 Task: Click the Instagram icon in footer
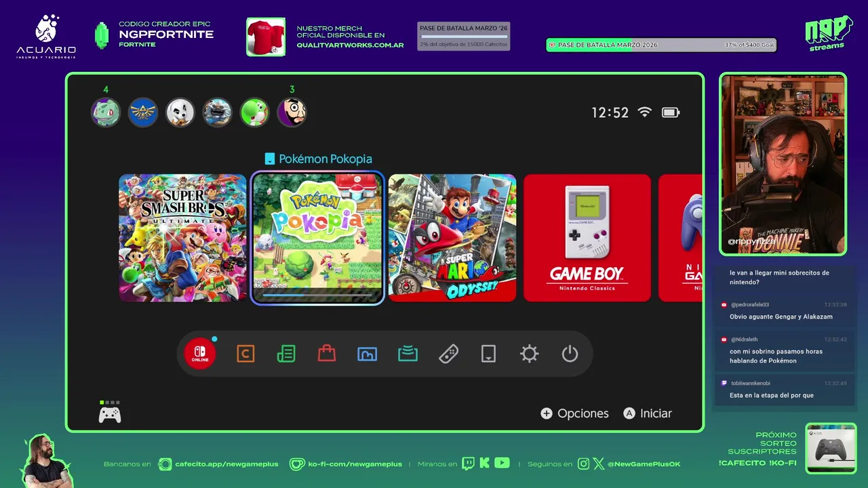[x=584, y=464]
